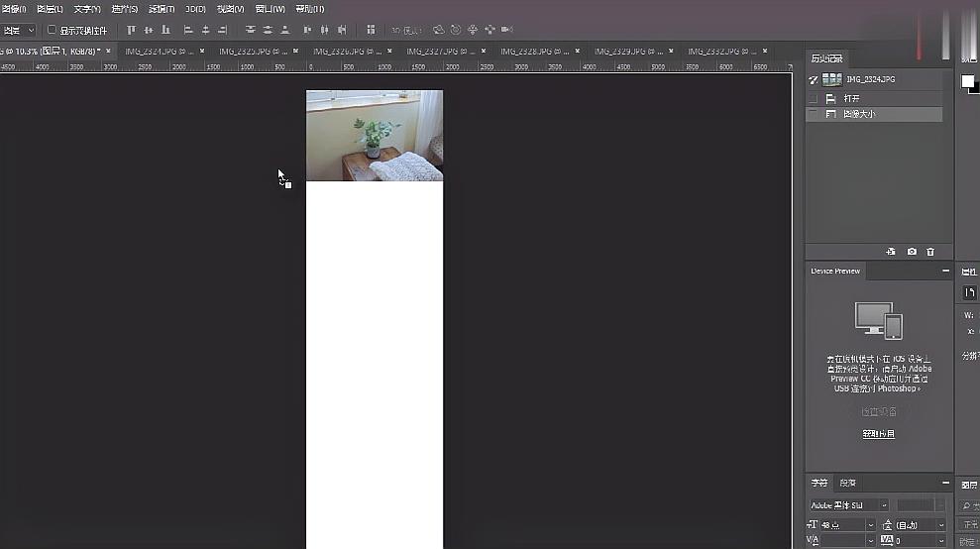
Task: Click the kerning V/A icon
Action: pos(813,540)
